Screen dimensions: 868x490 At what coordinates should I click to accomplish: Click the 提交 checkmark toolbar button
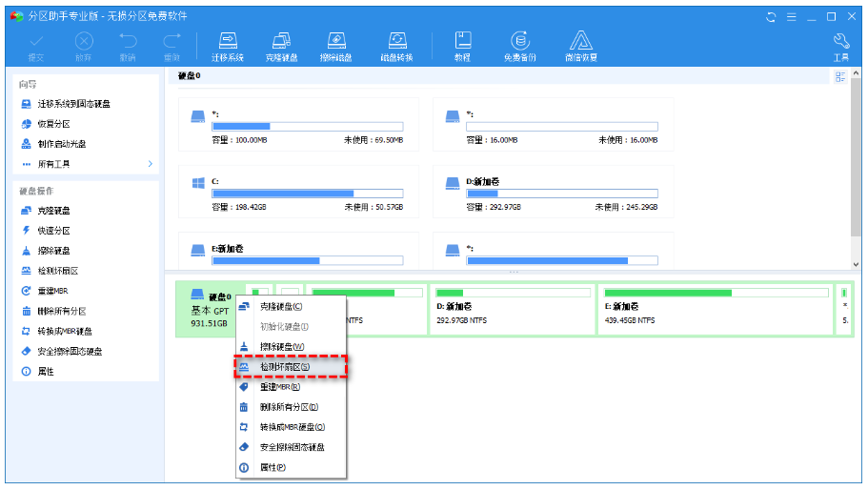point(36,47)
